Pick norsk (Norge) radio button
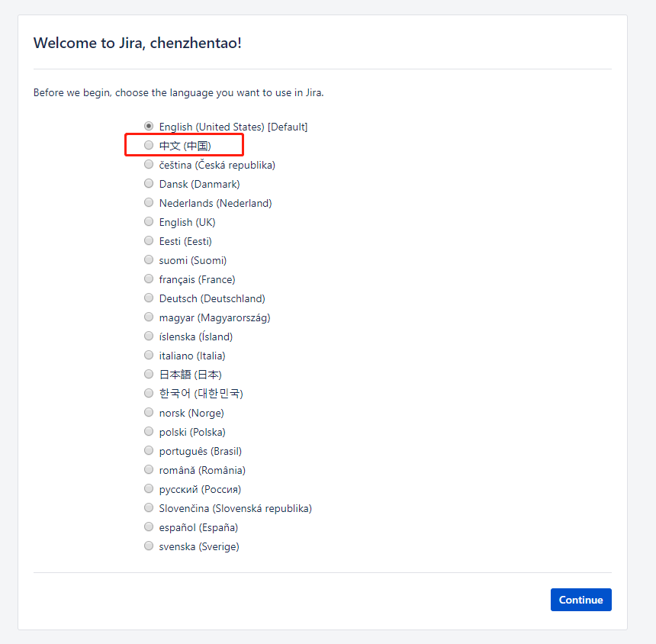 (149, 413)
